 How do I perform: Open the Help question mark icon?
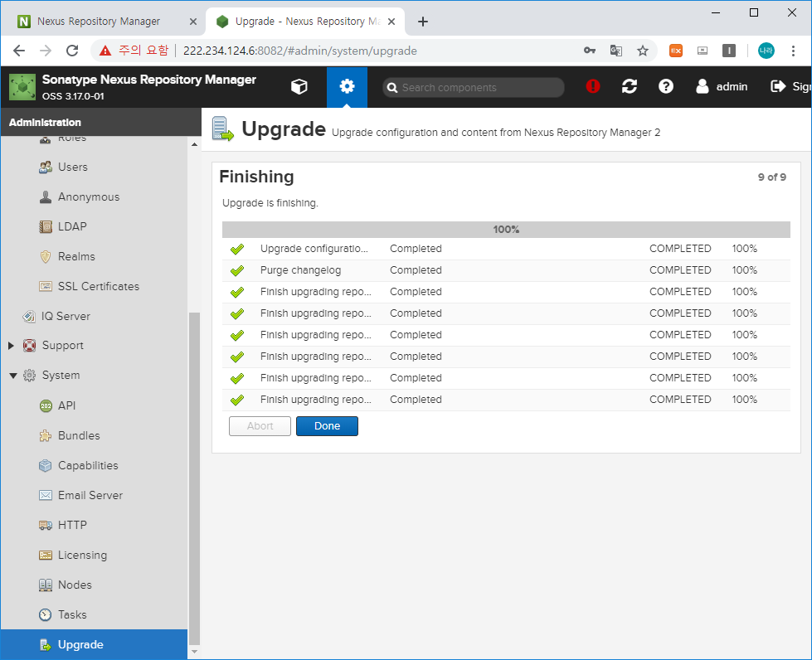coord(665,86)
